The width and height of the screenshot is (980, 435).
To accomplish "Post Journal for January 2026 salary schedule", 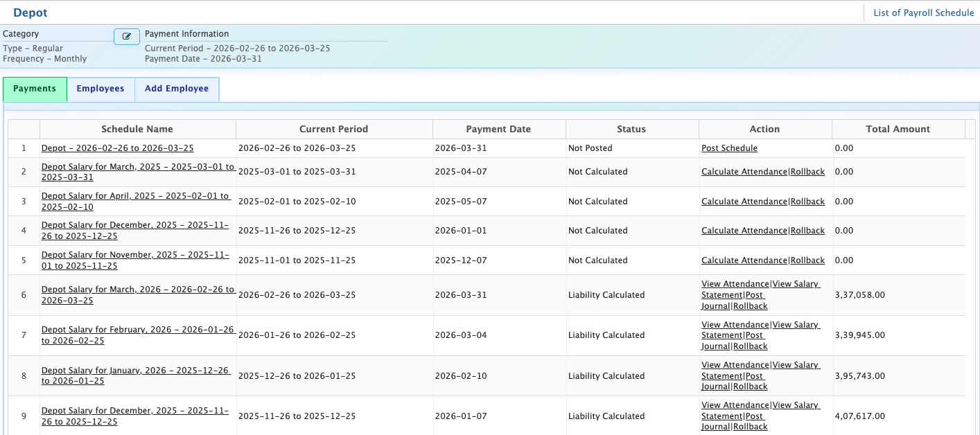I will tap(754, 376).
